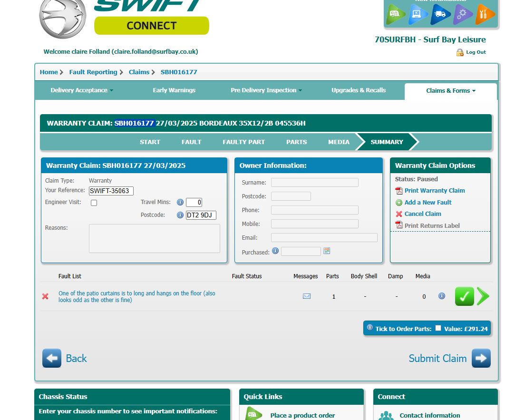This screenshot has width=525, height=420.
Task: Open the patio curtains fault message envelope
Action: (x=306, y=296)
